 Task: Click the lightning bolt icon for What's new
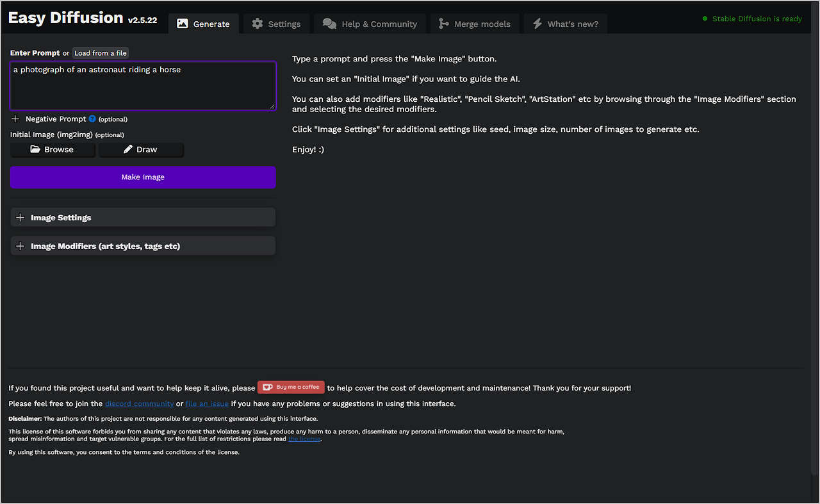[x=537, y=24]
